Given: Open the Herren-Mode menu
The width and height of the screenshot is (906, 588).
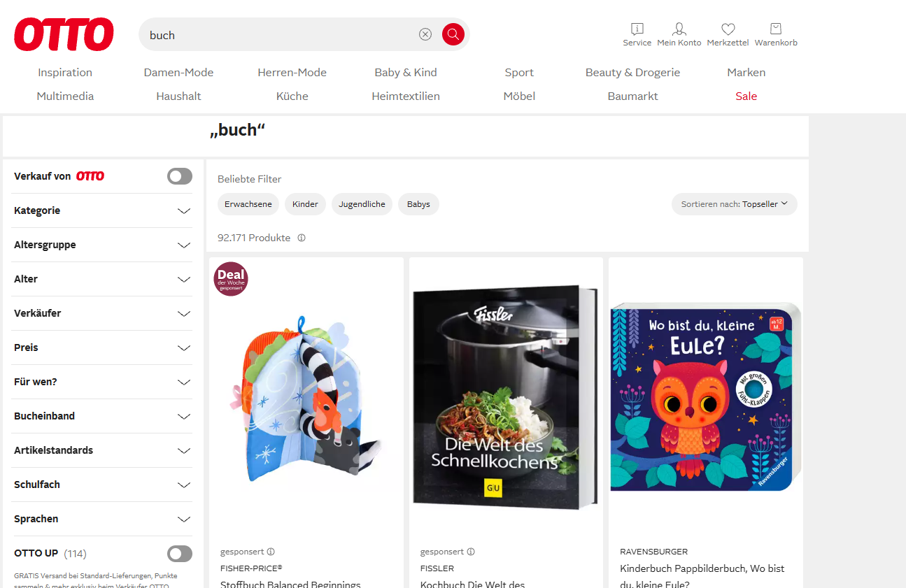Looking at the screenshot, I should pyautogui.click(x=292, y=73).
